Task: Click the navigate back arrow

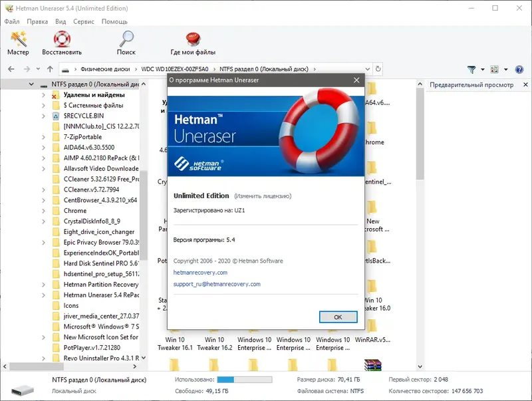Action: 11,68
